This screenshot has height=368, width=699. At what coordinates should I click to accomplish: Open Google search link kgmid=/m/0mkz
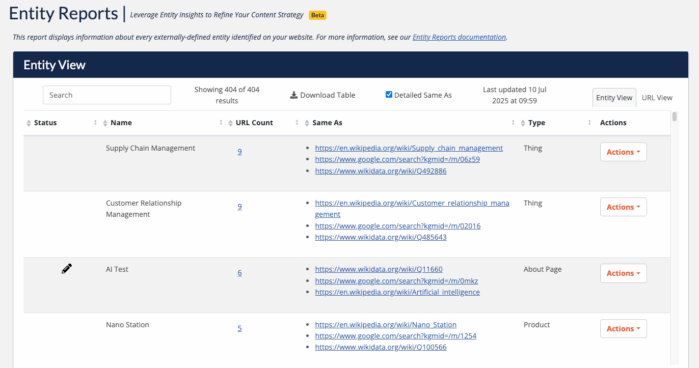coord(396,281)
